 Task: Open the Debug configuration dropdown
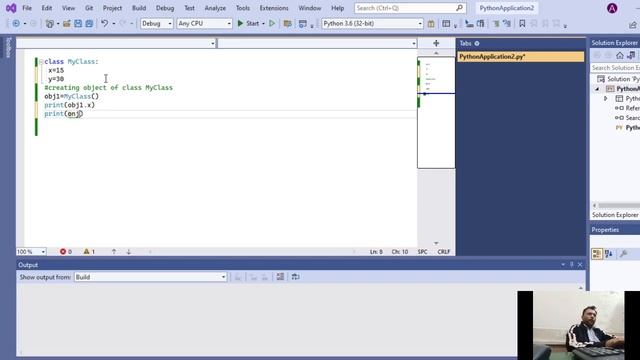157,24
